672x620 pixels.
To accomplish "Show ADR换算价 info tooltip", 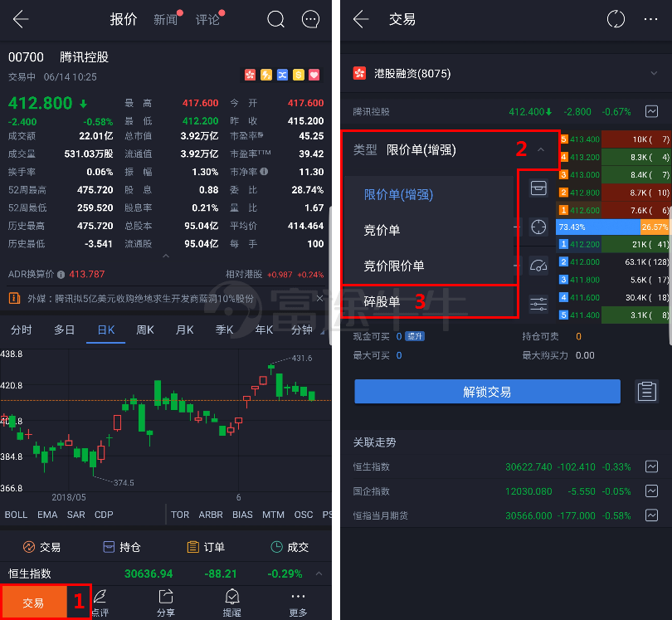I will [61, 275].
